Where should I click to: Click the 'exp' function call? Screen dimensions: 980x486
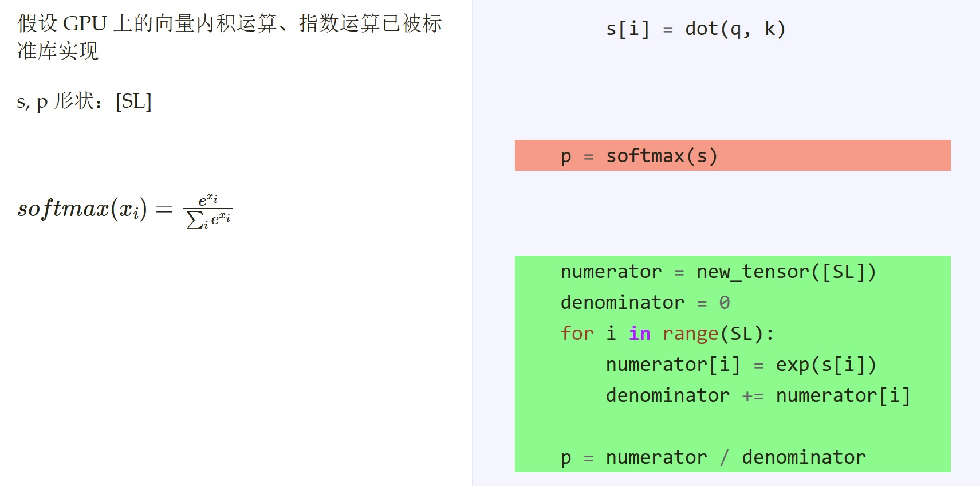click(x=792, y=366)
